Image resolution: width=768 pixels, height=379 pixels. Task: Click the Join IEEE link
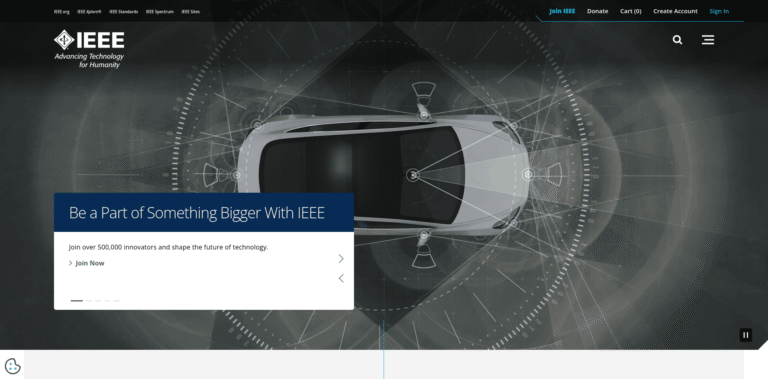pos(562,11)
